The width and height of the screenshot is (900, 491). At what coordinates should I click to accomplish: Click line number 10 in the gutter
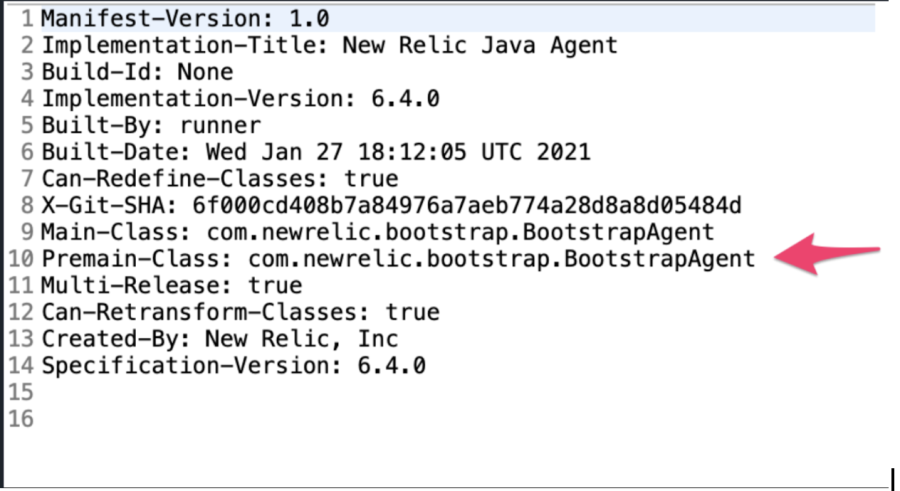point(20,260)
